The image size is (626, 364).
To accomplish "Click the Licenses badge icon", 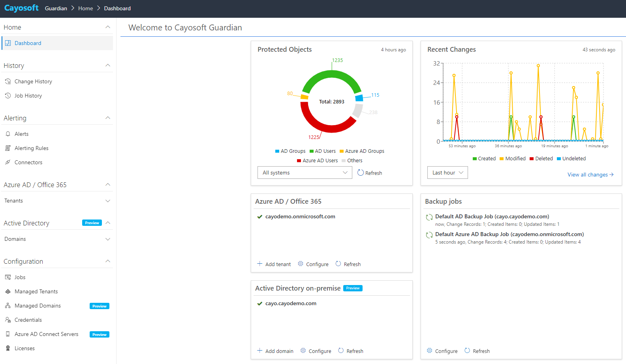I will [8, 348].
